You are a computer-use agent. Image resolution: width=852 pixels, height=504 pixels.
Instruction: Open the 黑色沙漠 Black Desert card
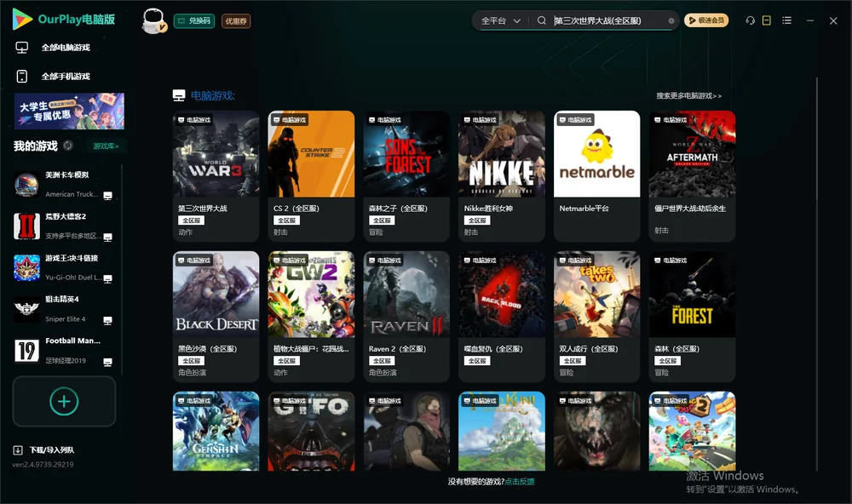click(x=216, y=317)
